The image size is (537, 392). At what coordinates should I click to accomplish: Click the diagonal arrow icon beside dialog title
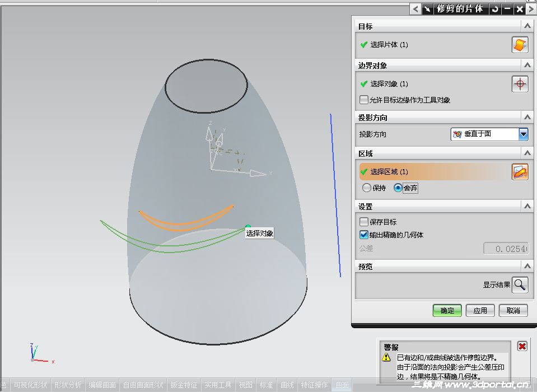tap(427, 9)
